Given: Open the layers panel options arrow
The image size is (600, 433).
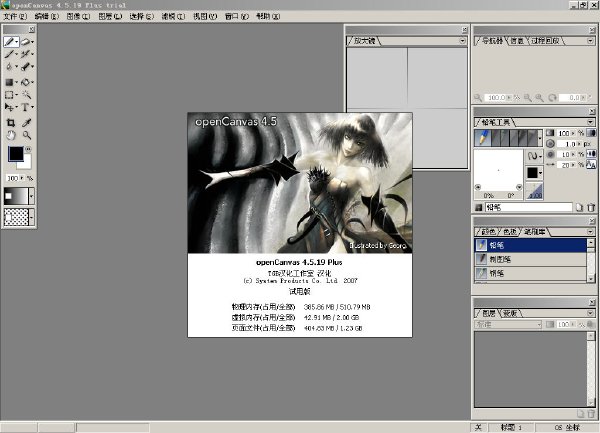Looking at the screenshot, I should 590,313.
